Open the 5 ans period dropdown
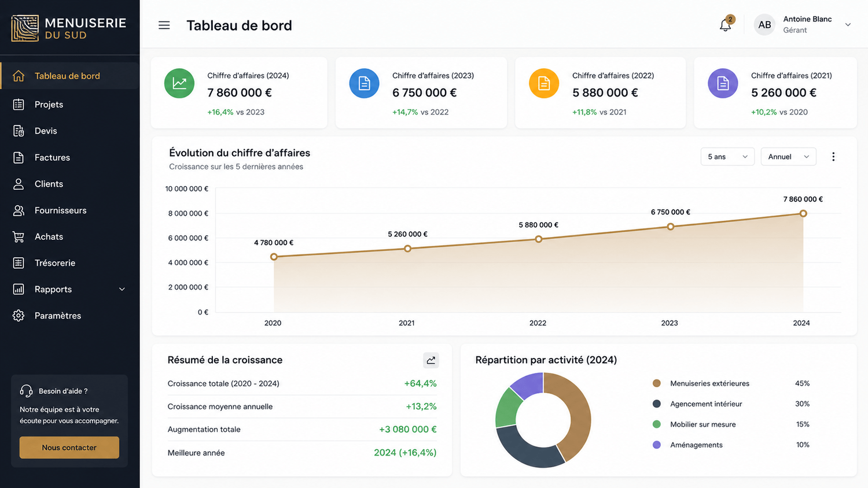Screen dimensions: 868x488 point(727,157)
